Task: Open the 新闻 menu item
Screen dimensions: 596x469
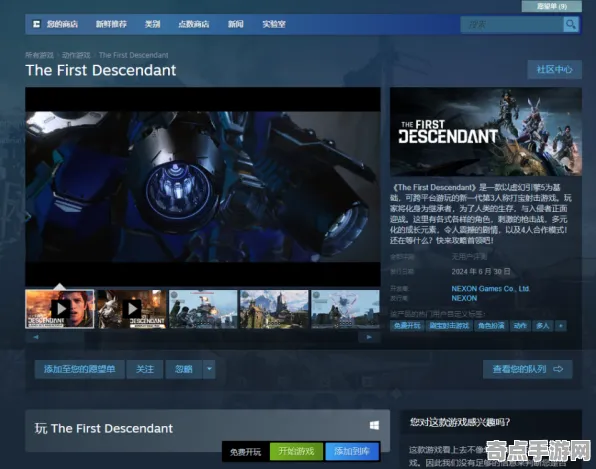Action: (x=236, y=24)
